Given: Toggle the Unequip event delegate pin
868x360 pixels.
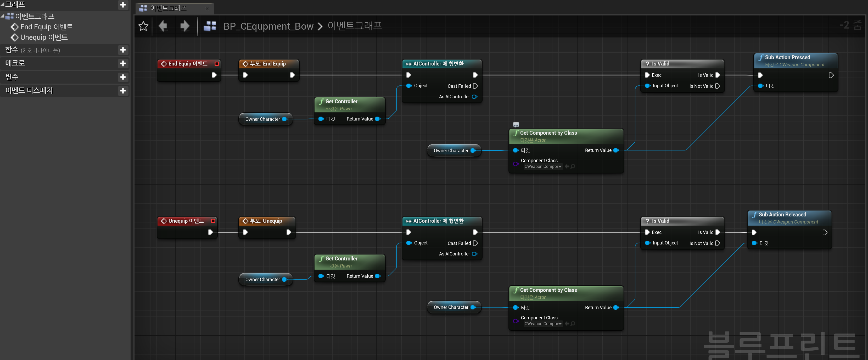Looking at the screenshot, I should pyautogui.click(x=213, y=221).
